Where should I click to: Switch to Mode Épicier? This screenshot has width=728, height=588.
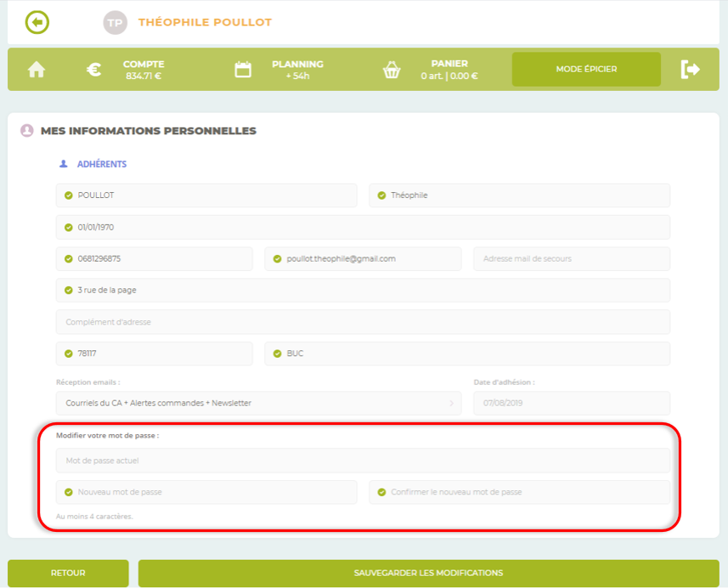tap(586, 70)
